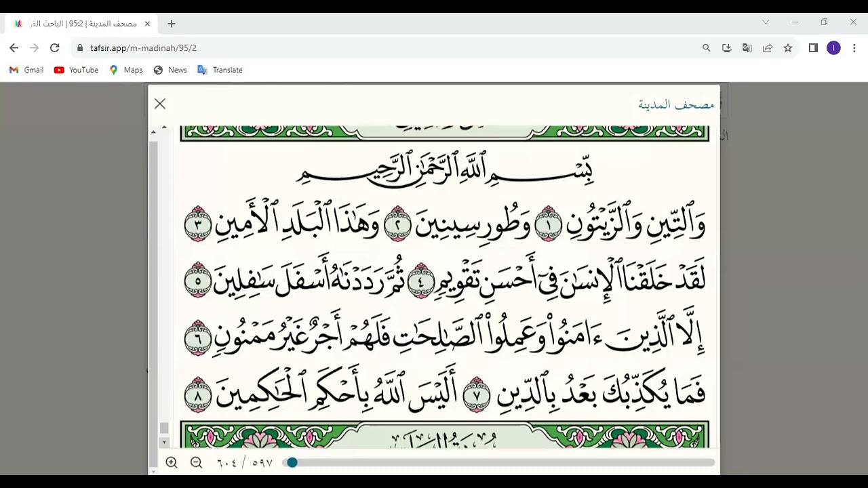Click verse marker number 5
The image size is (868, 488).
pos(198,281)
